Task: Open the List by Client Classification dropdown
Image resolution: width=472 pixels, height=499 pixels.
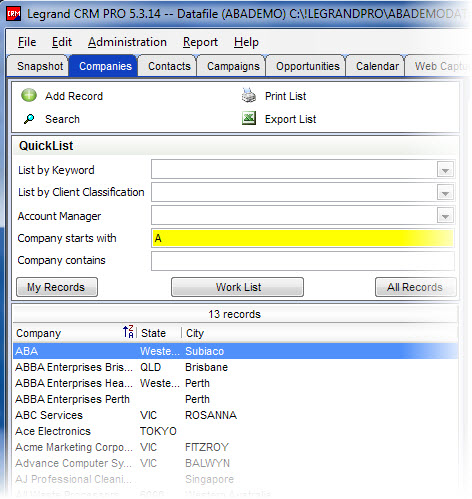Action: (x=445, y=193)
